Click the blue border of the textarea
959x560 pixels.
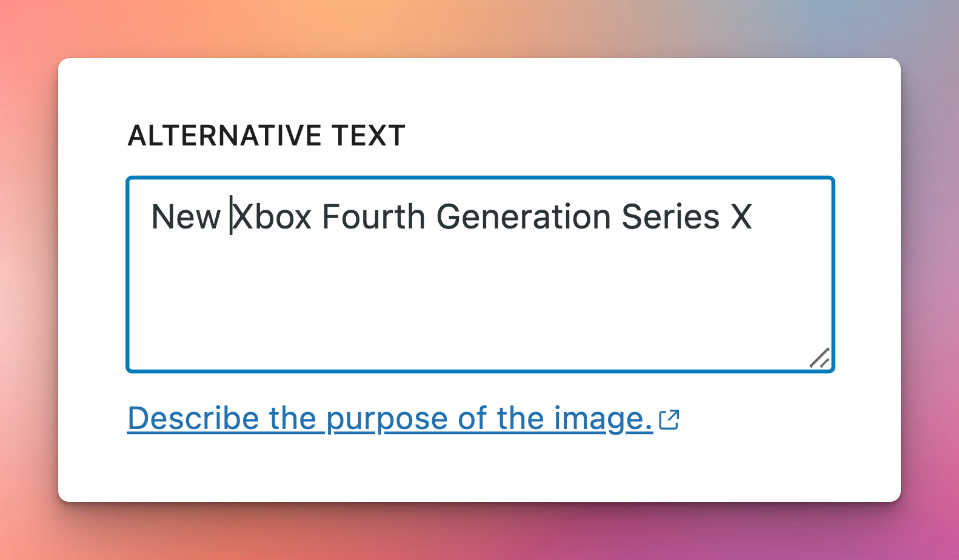(480, 178)
